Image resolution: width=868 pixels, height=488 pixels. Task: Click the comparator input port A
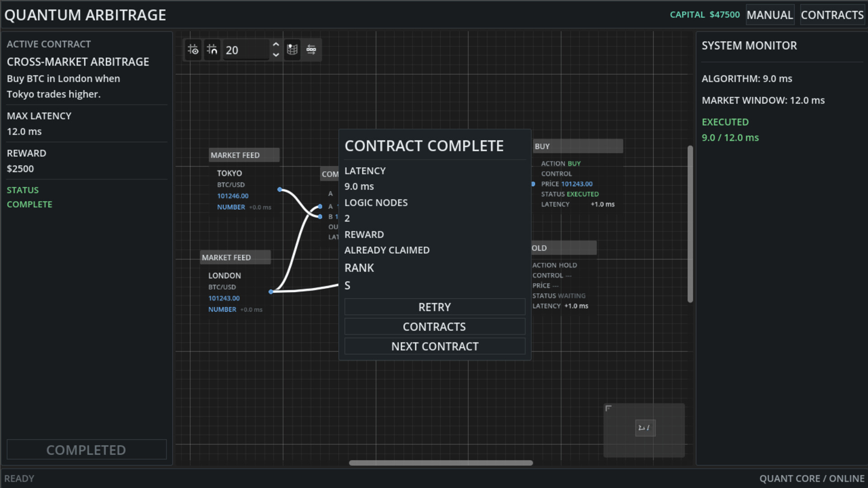coord(320,206)
